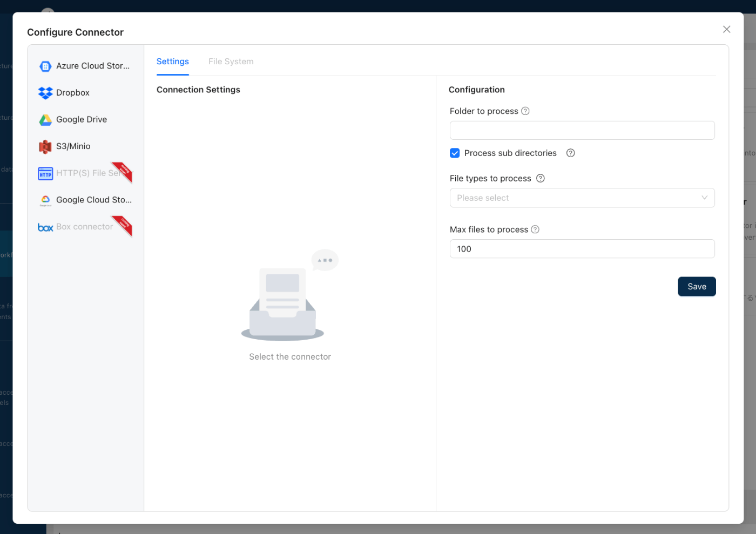Expand file types list via chevron arrow
The width and height of the screenshot is (756, 534).
click(x=704, y=198)
